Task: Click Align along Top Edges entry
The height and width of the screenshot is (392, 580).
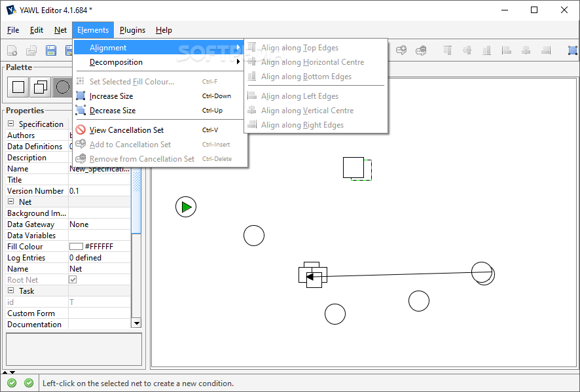Action: point(316,47)
